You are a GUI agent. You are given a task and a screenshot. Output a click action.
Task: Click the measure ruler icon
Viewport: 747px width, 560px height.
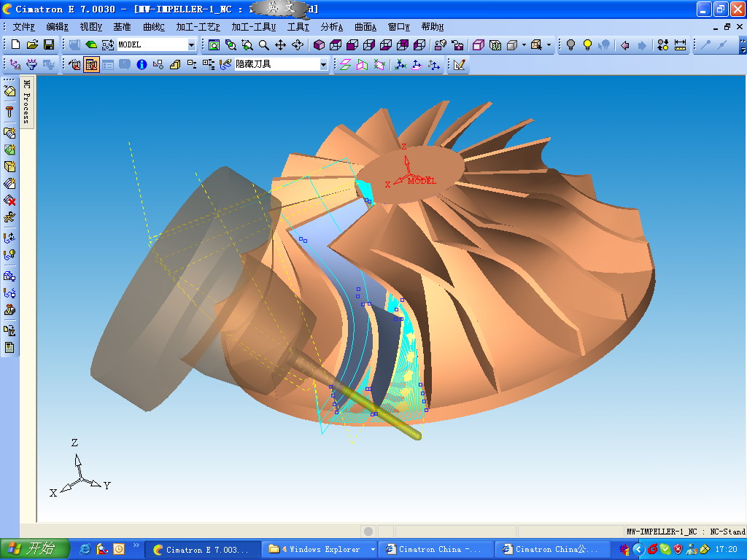680,45
